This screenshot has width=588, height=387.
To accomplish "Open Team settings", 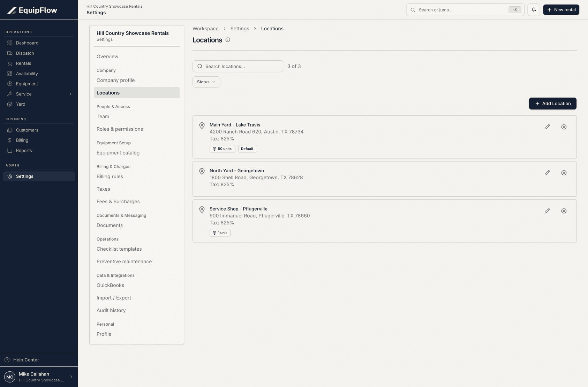I will (x=136, y=116).
